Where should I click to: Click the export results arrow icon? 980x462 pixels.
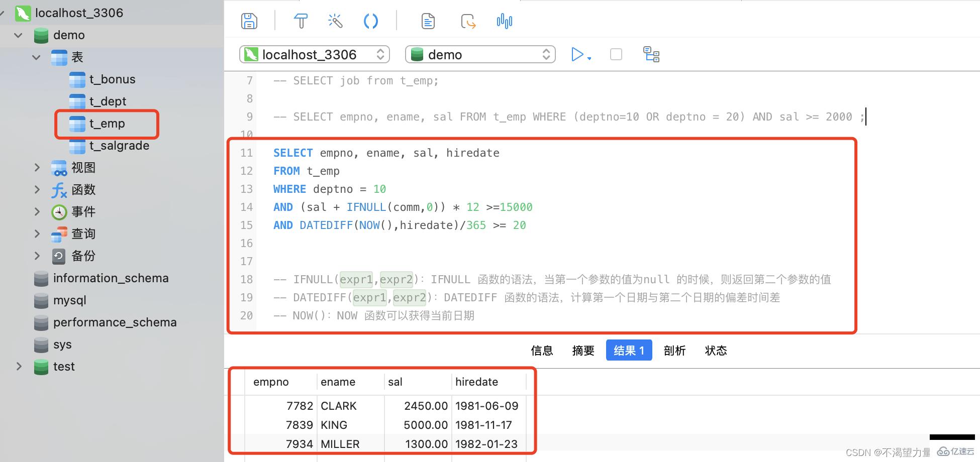tap(468, 21)
